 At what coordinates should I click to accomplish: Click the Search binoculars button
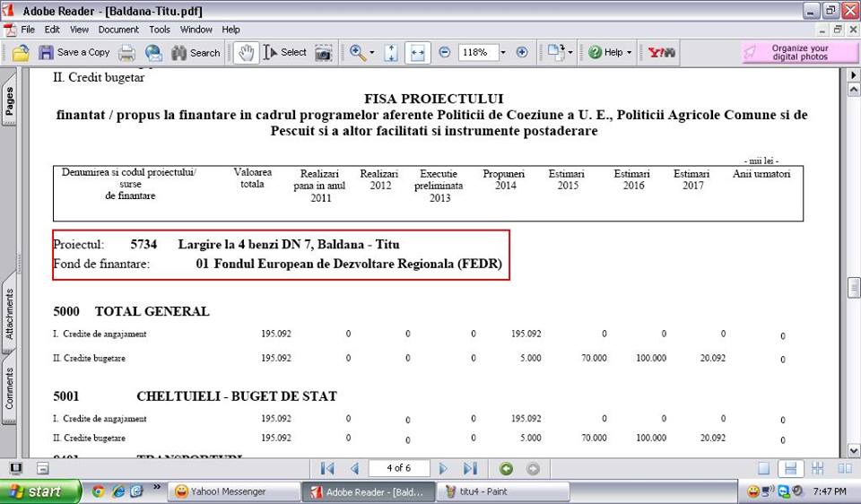tap(196, 53)
